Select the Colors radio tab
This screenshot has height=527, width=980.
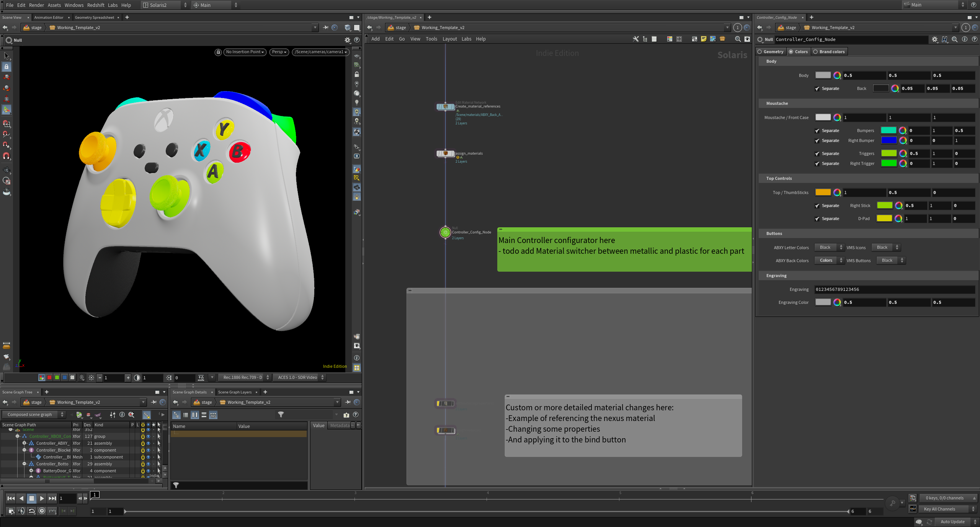pyautogui.click(x=798, y=52)
